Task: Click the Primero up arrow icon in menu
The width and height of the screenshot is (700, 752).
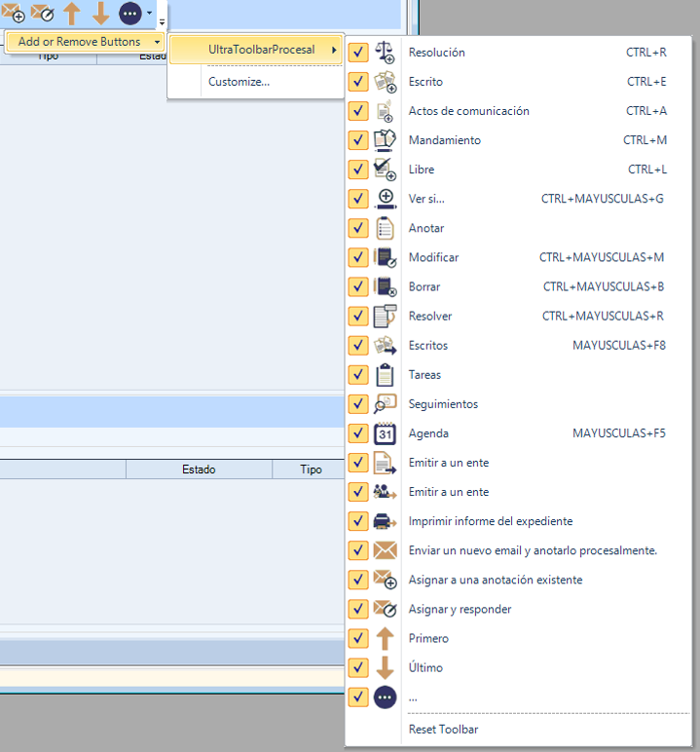Action: pyautogui.click(x=385, y=638)
